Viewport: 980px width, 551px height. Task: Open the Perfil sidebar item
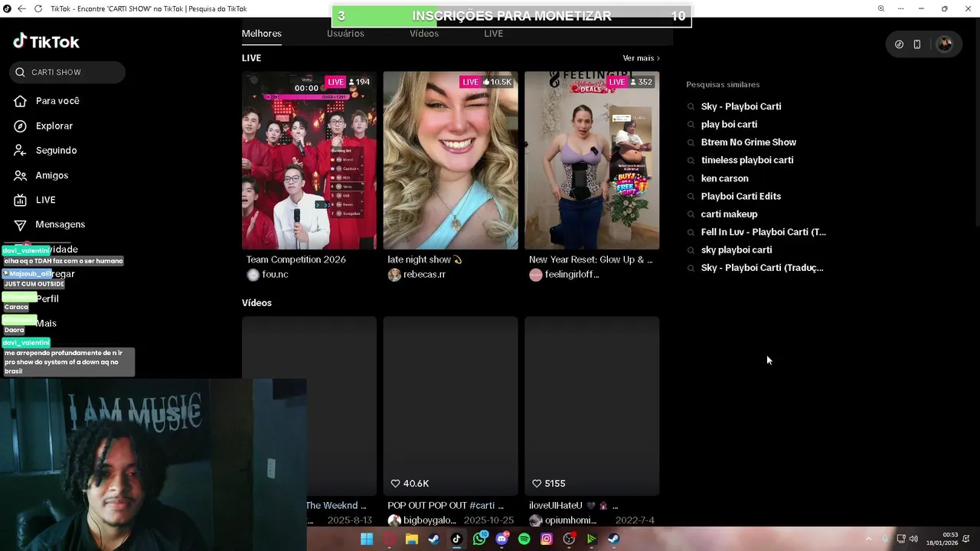tap(47, 298)
